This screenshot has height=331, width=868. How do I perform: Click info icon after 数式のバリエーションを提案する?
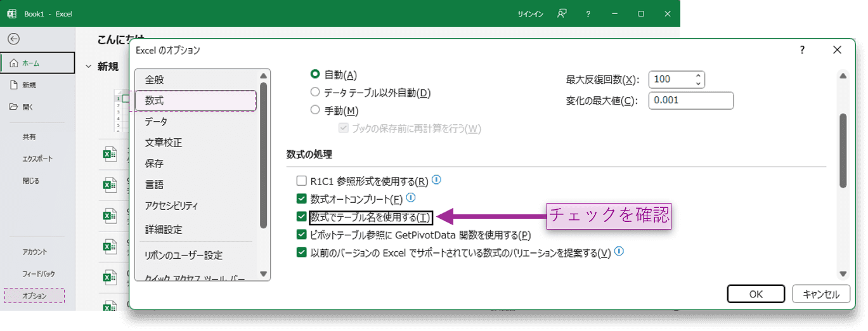tap(619, 251)
